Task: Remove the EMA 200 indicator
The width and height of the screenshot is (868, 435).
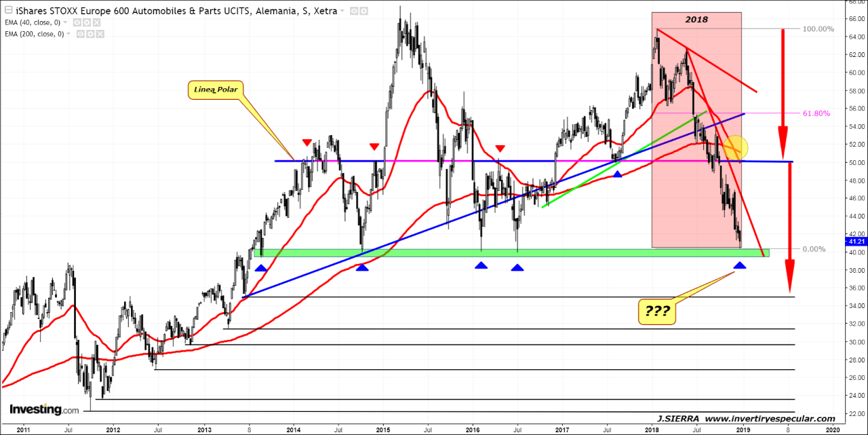Action: tap(100, 33)
